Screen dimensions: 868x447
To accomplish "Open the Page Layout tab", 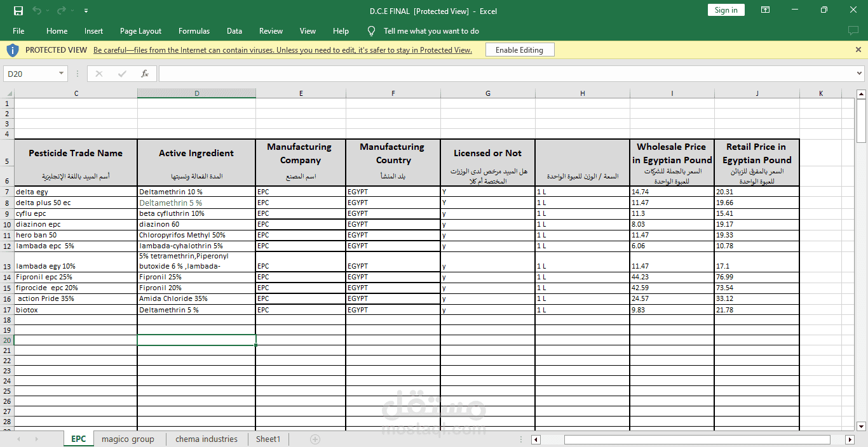I will 140,31.
